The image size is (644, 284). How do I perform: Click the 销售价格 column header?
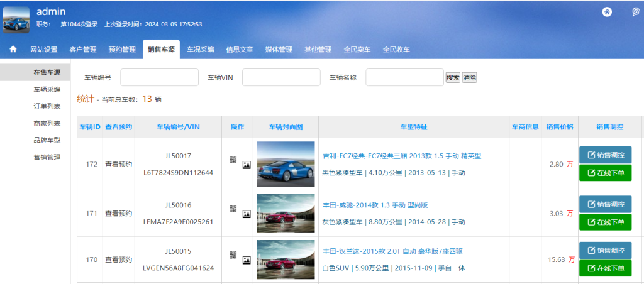point(560,127)
